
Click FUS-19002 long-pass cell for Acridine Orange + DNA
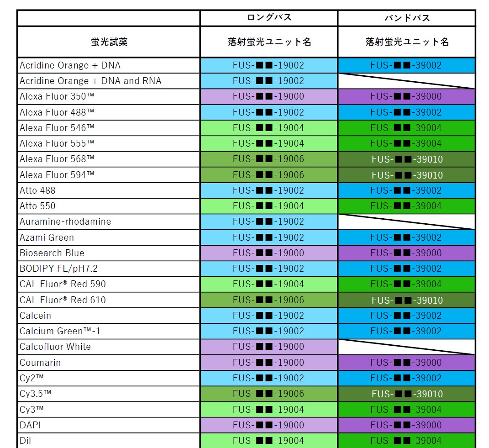tap(269, 65)
